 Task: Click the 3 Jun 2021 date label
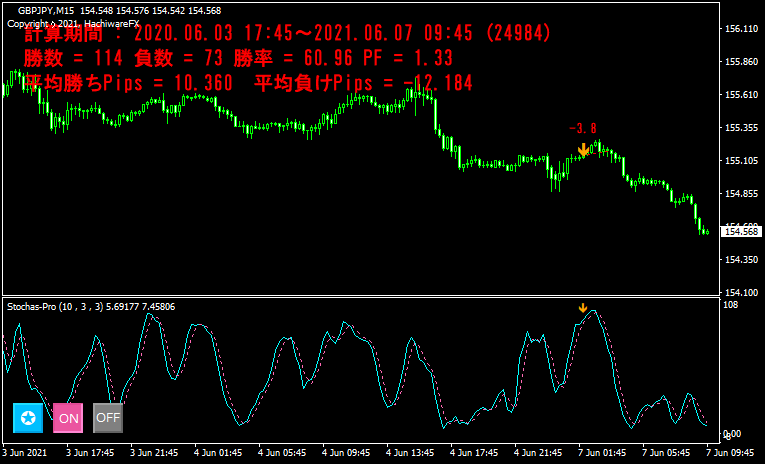26,452
